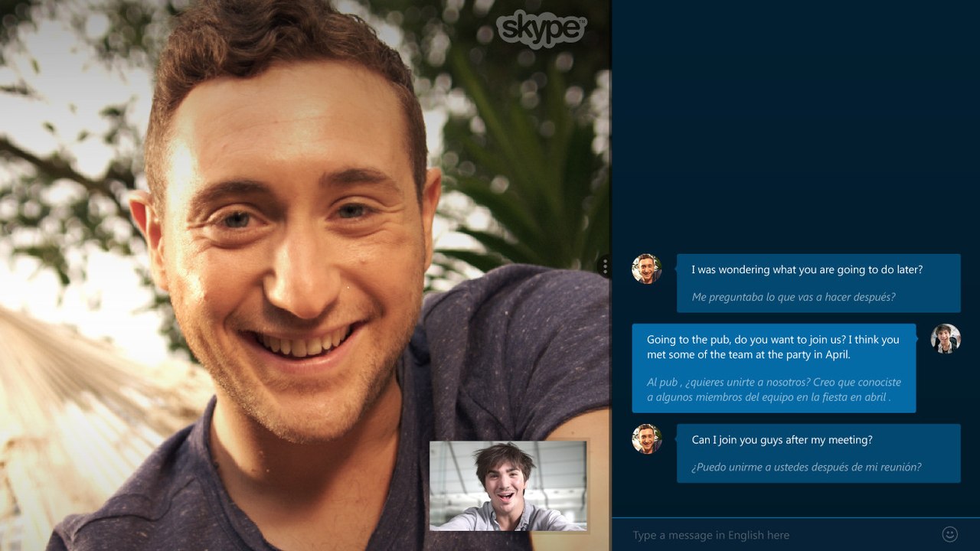Select message "Can I join you guys after my meeting?"
The height and width of the screenshot is (551, 980).
782,439
